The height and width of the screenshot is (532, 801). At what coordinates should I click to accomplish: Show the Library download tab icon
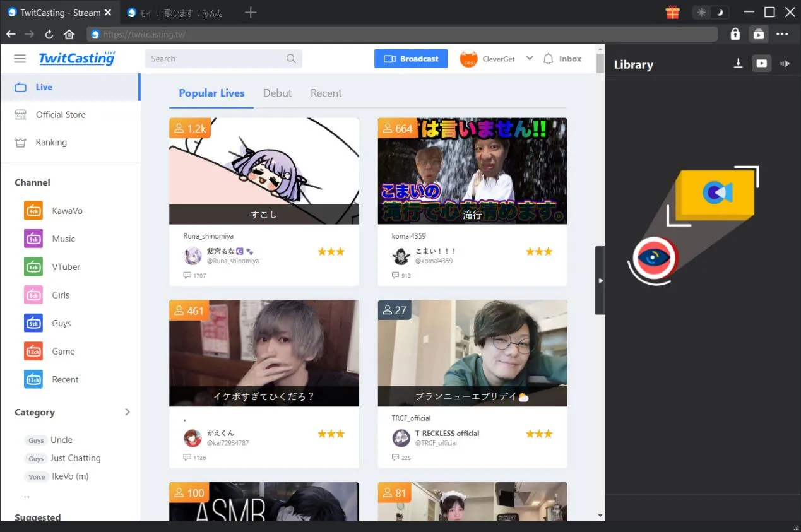[x=738, y=63]
